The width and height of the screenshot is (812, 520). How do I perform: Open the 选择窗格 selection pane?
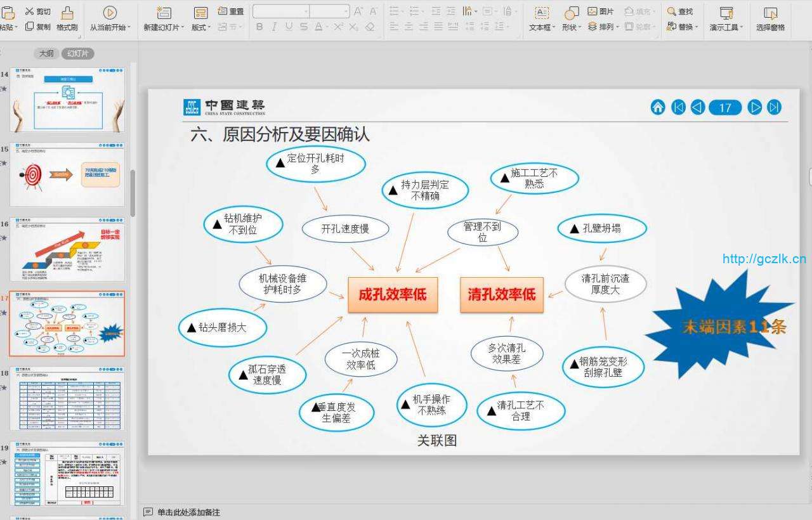tap(770, 19)
